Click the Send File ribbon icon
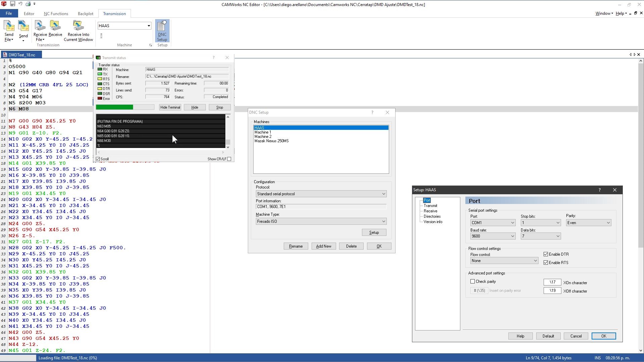The image size is (644, 362). tap(9, 31)
